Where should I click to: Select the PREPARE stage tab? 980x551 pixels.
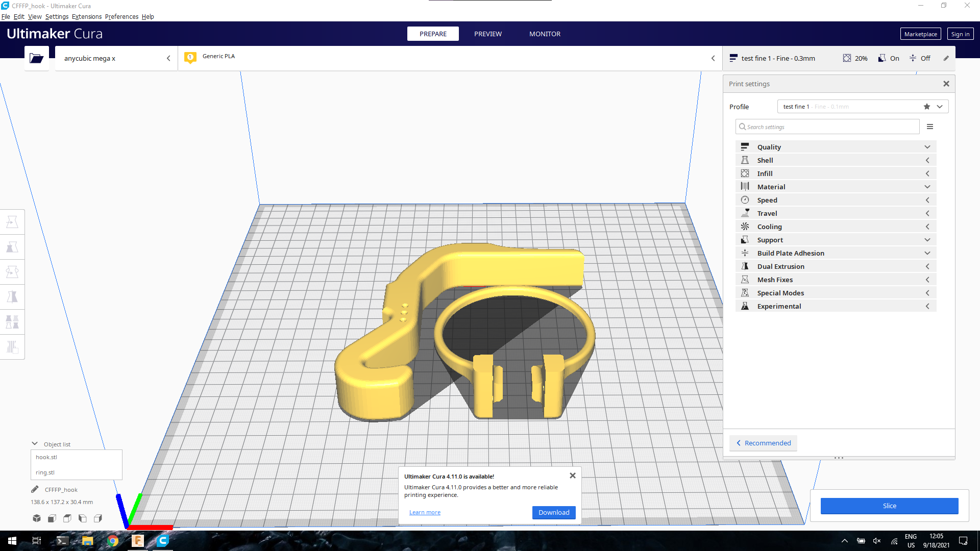coord(433,34)
